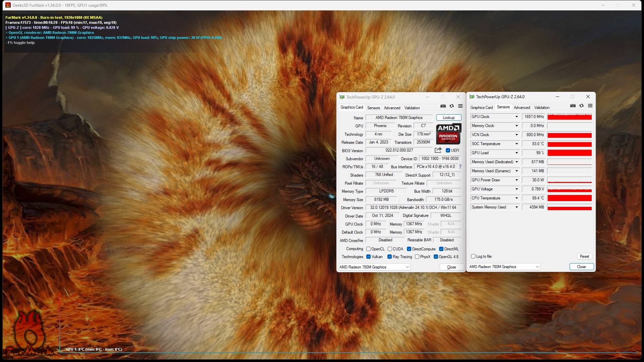Expand the CPU Temperature sensor dropdown
This screenshot has width=644, height=362.
(517, 198)
